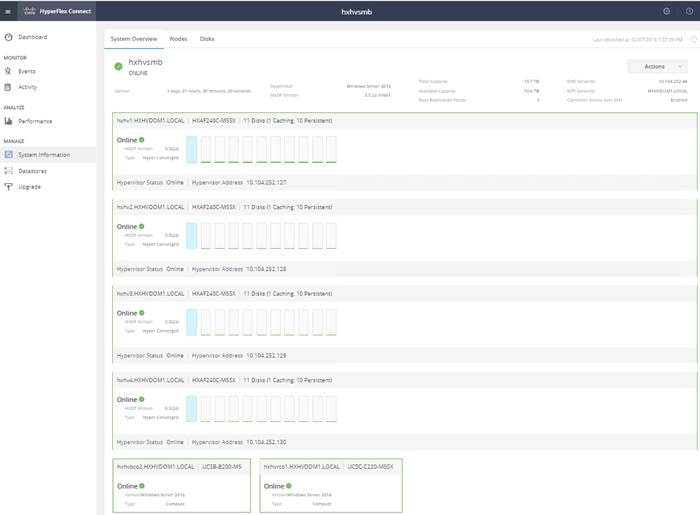Screen dimensions: 700x515
Task: Select compute node hxhvbco2 card header
Action: (181, 467)
